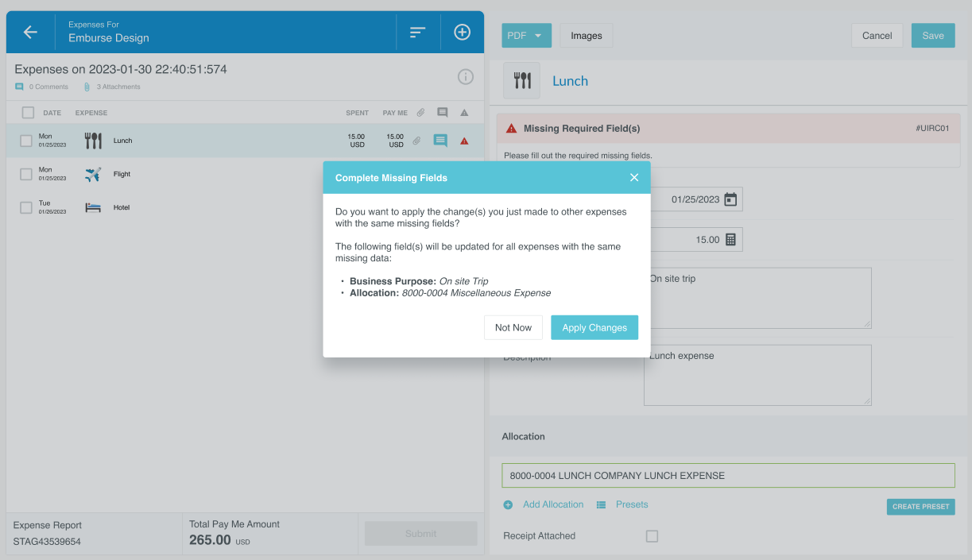This screenshot has width=972, height=560.
Task: Toggle the select-all expenses checkbox
Action: [x=28, y=113]
